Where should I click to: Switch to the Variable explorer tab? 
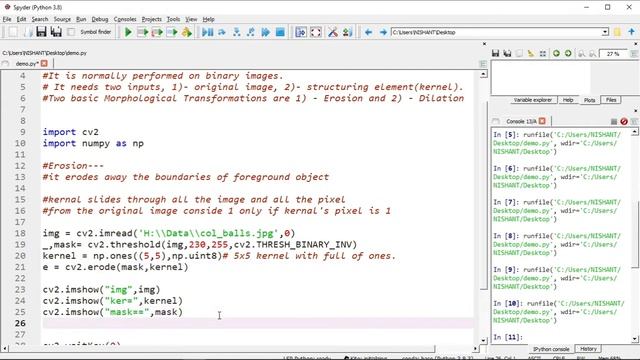pos(532,100)
